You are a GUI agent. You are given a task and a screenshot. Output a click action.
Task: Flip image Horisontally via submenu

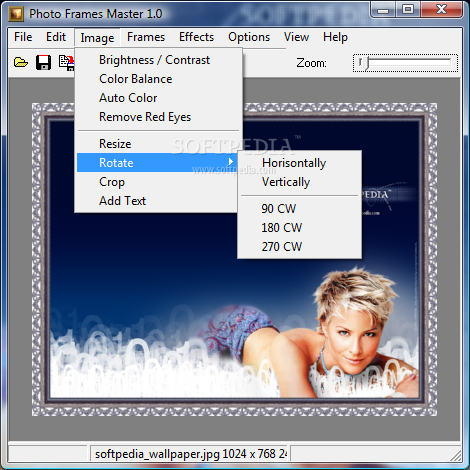pos(299,163)
